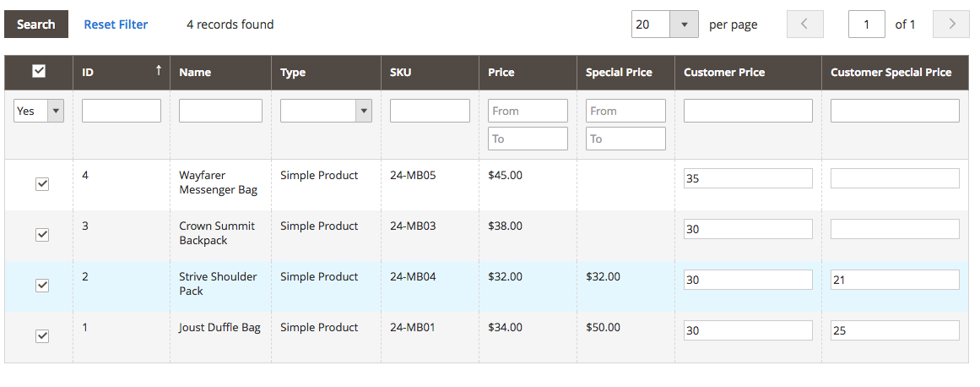Viewport: 980px width, 387px height.
Task: Edit customer price for Crown Summit Backpack
Action: click(748, 229)
